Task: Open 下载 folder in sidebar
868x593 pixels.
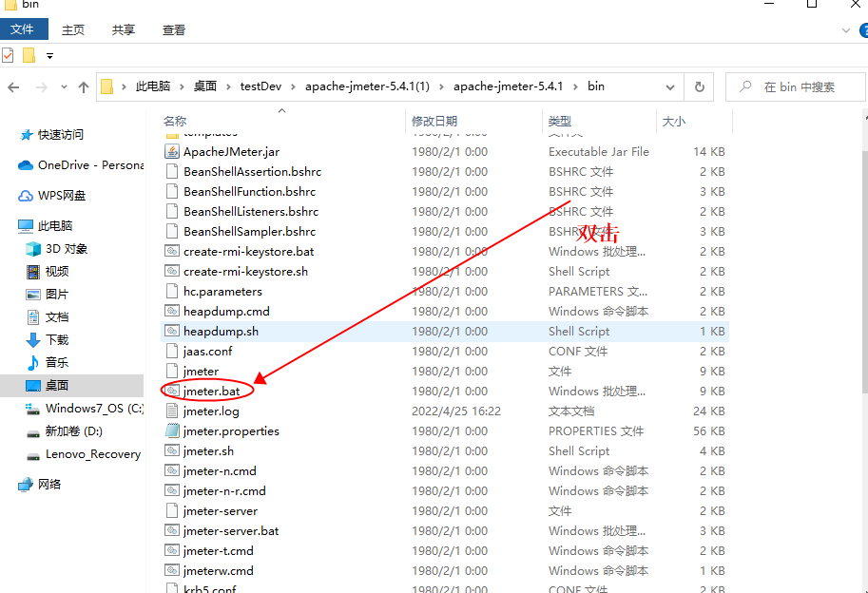Action: (48, 339)
